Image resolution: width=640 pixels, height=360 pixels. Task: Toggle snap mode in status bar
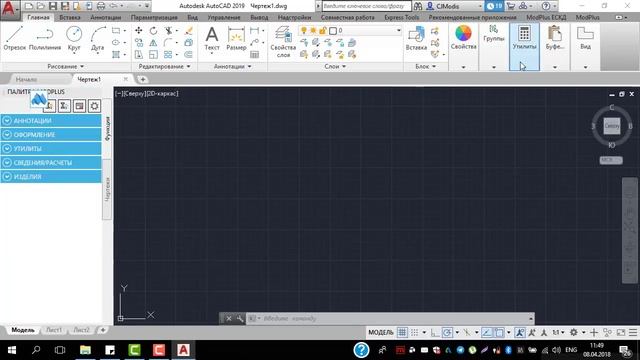[x=415, y=332]
